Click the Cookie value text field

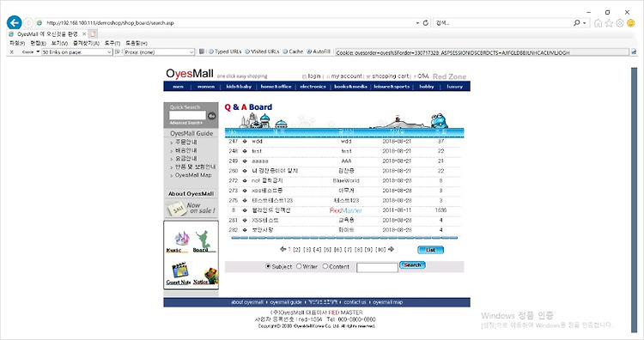(x=483, y=52)
